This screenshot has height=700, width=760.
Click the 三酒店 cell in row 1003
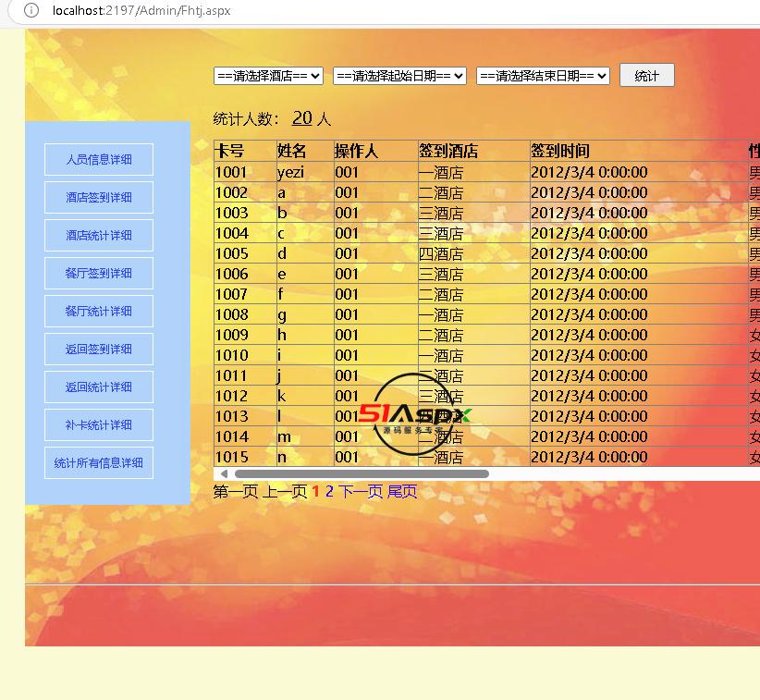click(x=441, y=213)
